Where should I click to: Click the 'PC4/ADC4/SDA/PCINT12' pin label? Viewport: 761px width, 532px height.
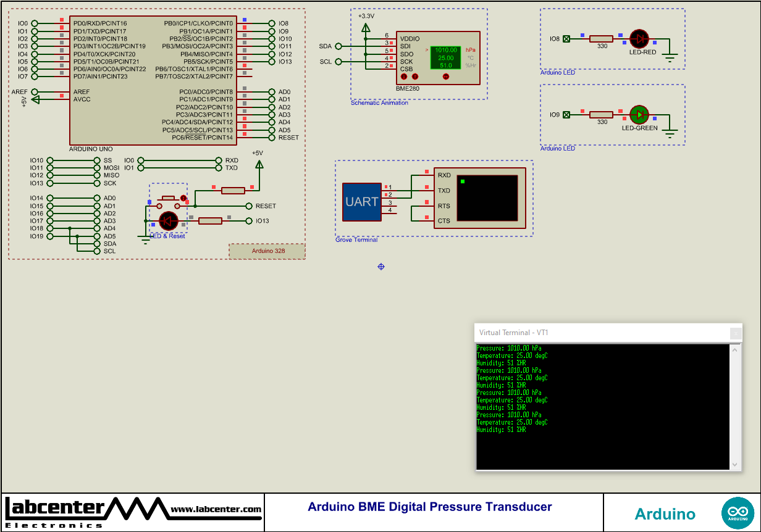click(198, 122)
